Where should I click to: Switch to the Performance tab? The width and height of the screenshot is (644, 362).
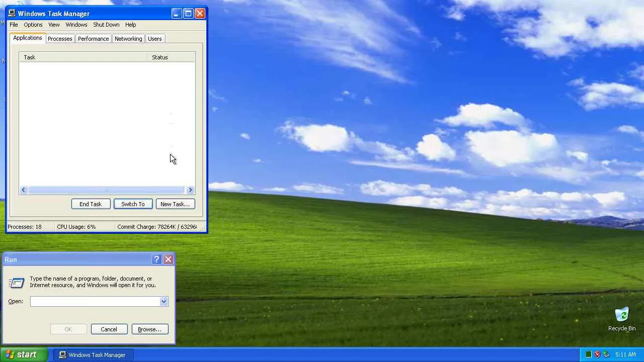pyautogui.click(x=93, y=39)
